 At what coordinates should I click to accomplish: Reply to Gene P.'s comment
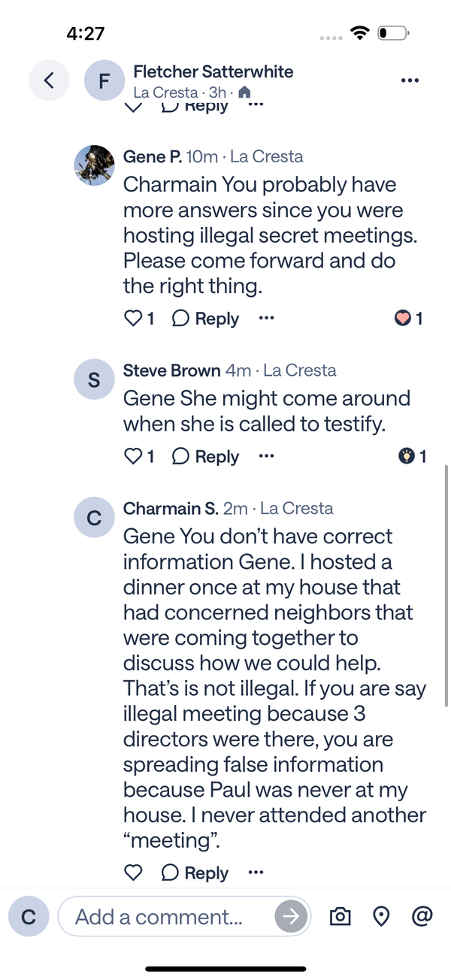coord(206,319)
